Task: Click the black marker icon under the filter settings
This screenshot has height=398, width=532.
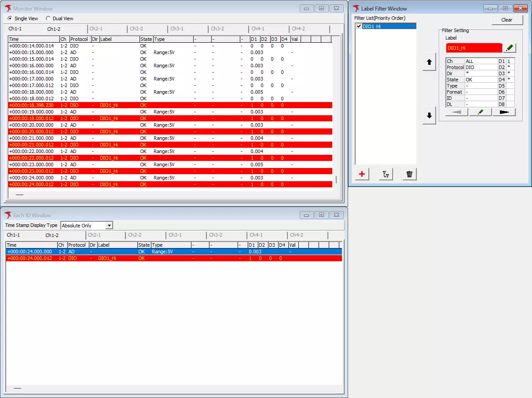Action: point(504,112)
